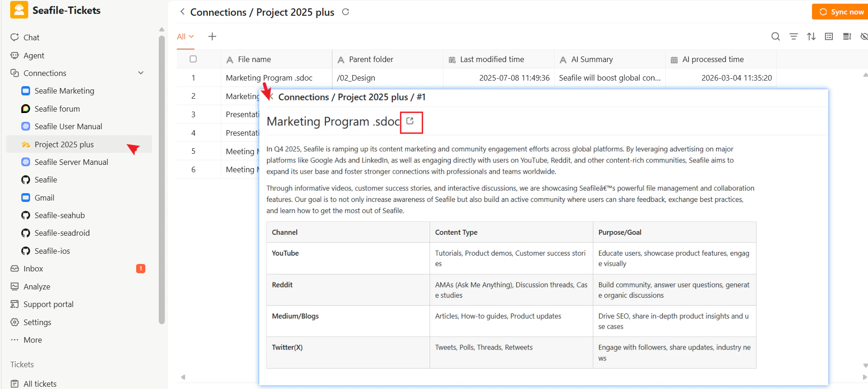The width and height of the screenshot is (868, 389).
Task: Click the Sync now button
Action: tap(841, 12)
